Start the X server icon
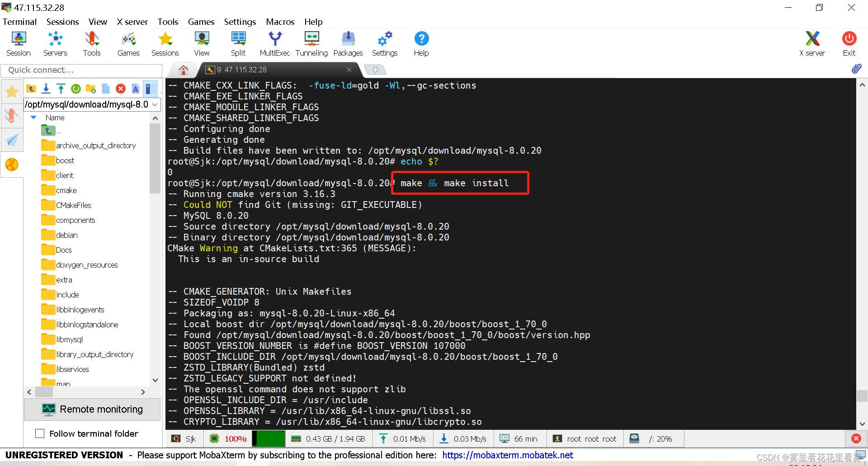Screen dimensions: 868x466 click(x=812, y=44)
